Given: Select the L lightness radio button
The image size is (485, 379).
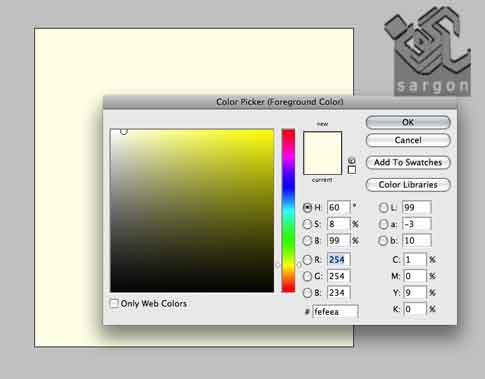Looking at the screenshot, I should click(383, 208).
